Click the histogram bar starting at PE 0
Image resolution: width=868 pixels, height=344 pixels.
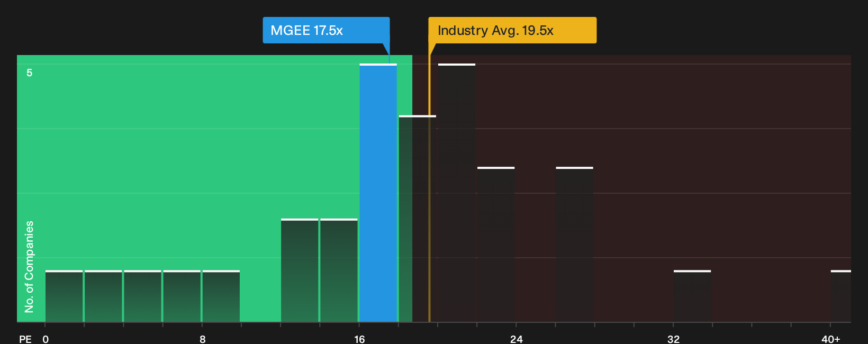click(x=64, y=296)
